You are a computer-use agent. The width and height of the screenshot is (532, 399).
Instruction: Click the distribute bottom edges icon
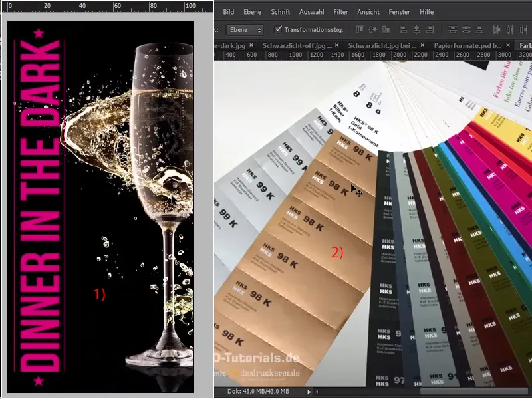click(x=479, y=29)
